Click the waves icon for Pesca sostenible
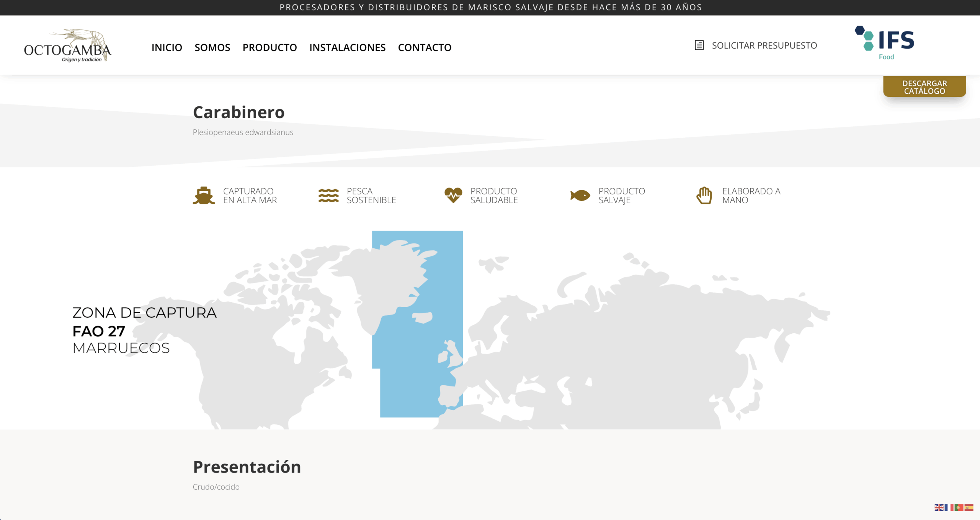Screen dimensions: 980x520 point(328,196)
